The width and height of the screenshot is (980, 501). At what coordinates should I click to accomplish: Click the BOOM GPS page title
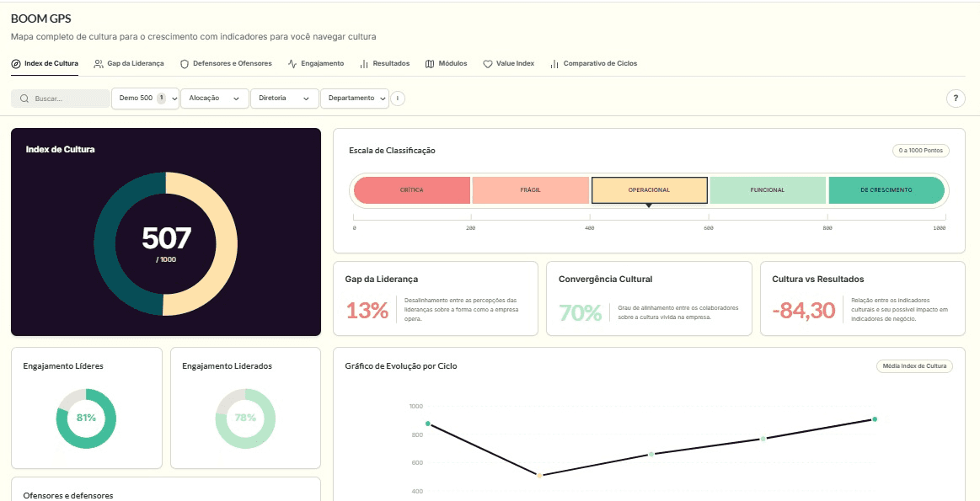(x=40, y=19)
